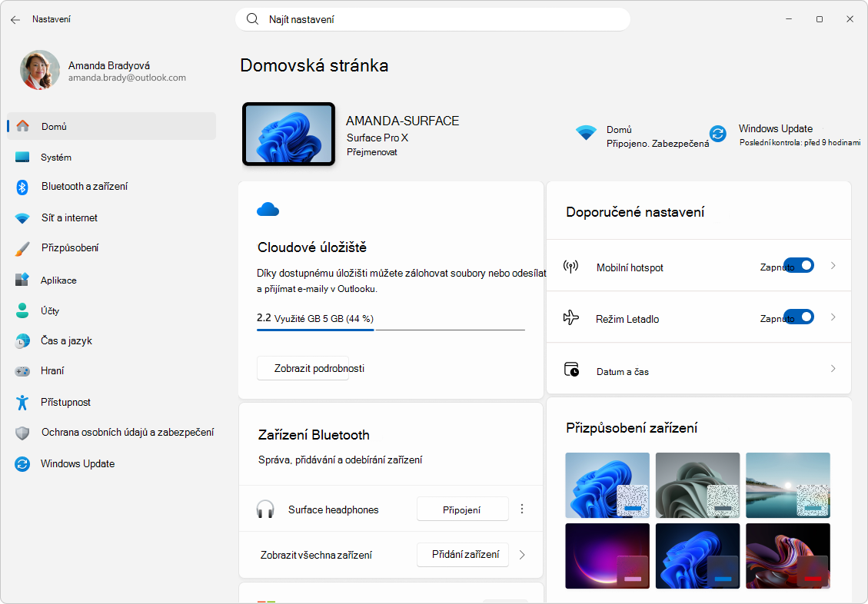
Task: Go to Bluetooth a zařízení
Action: (111, 187)
